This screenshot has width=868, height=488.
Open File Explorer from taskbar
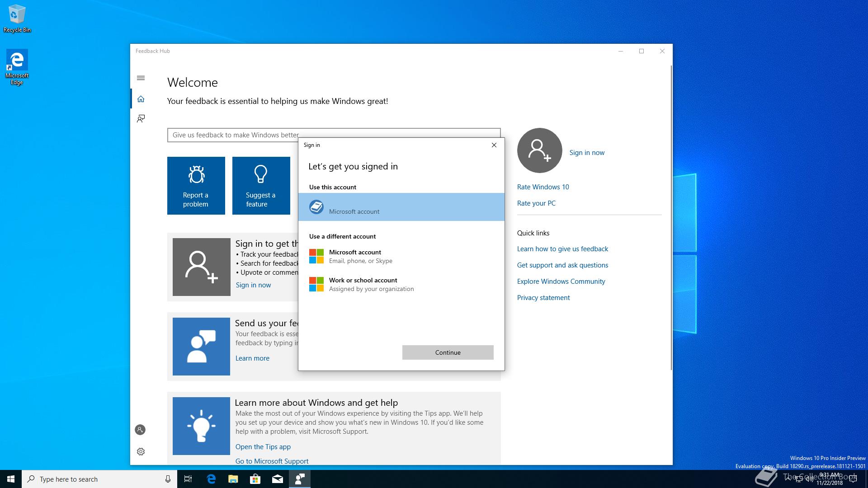233,479
